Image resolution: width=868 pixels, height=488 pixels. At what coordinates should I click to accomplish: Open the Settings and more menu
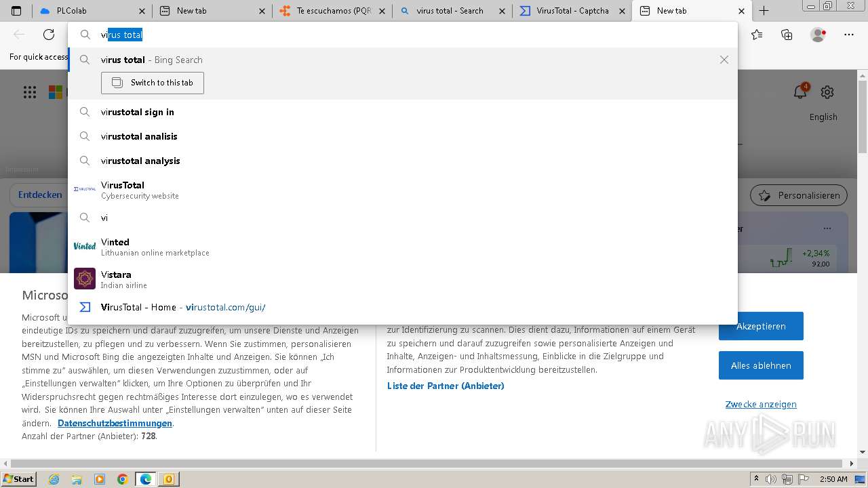[x=849, y=35]
